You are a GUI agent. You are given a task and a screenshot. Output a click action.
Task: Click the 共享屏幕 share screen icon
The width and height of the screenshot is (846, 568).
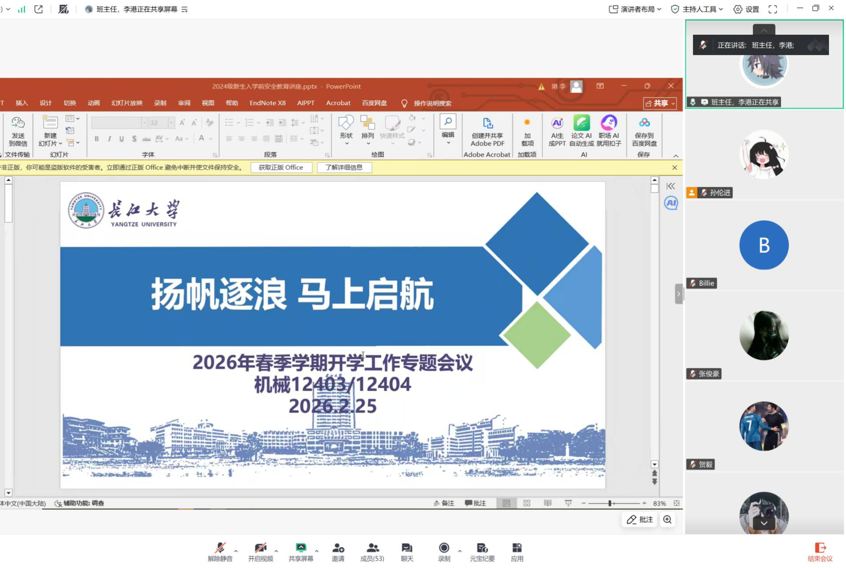[x=300, y=549]
